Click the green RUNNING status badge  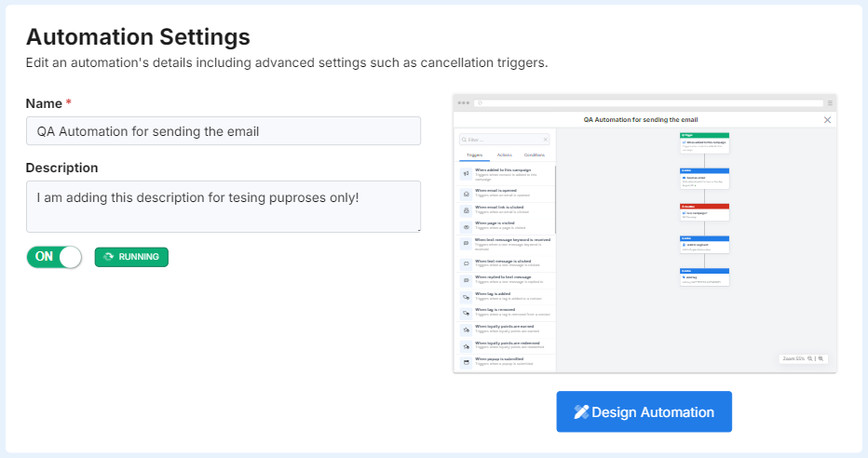[x=131, y=257]
